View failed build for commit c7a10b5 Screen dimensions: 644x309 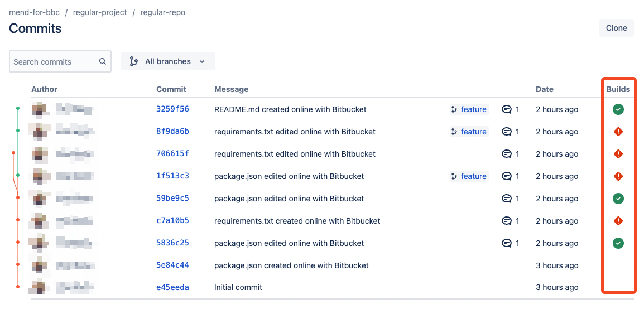618,221
